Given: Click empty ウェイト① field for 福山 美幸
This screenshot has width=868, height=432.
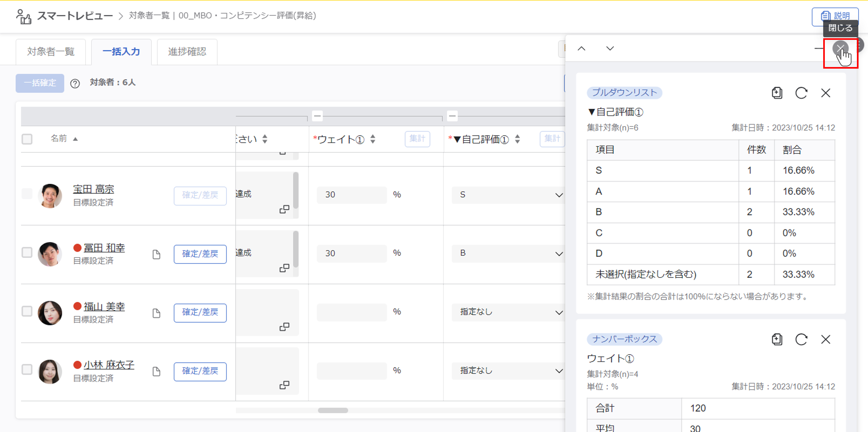Looking at the screenshot, I should pyautogui.click(x=352, y=312).
